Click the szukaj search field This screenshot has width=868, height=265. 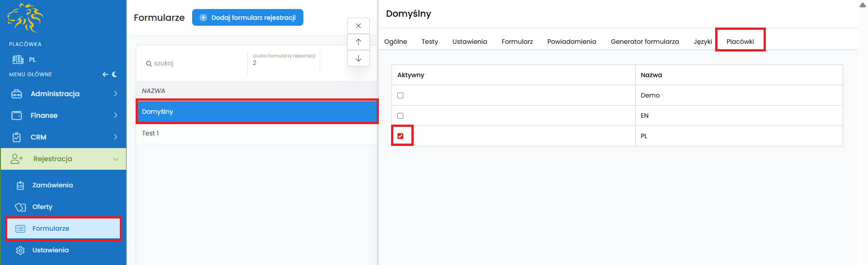coord(194,63)
